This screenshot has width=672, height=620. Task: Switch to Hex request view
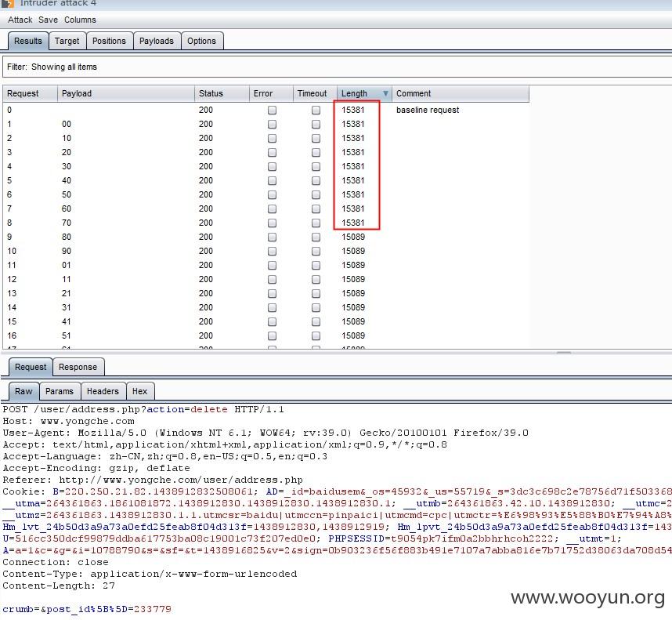click(x=139, y=391)
